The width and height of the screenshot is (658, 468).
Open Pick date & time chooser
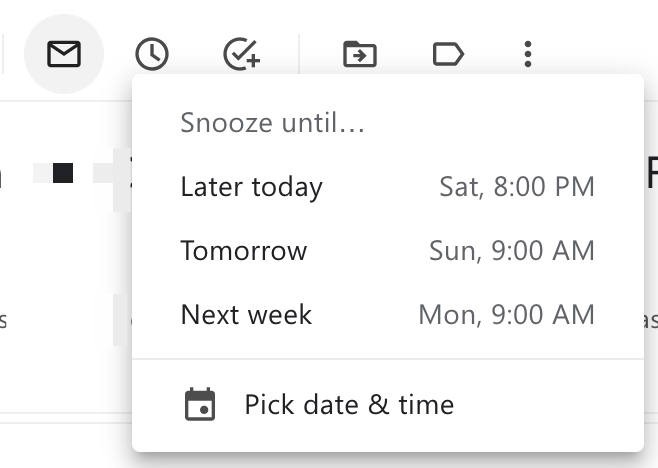pyautogui.click(x=388, y=404)
